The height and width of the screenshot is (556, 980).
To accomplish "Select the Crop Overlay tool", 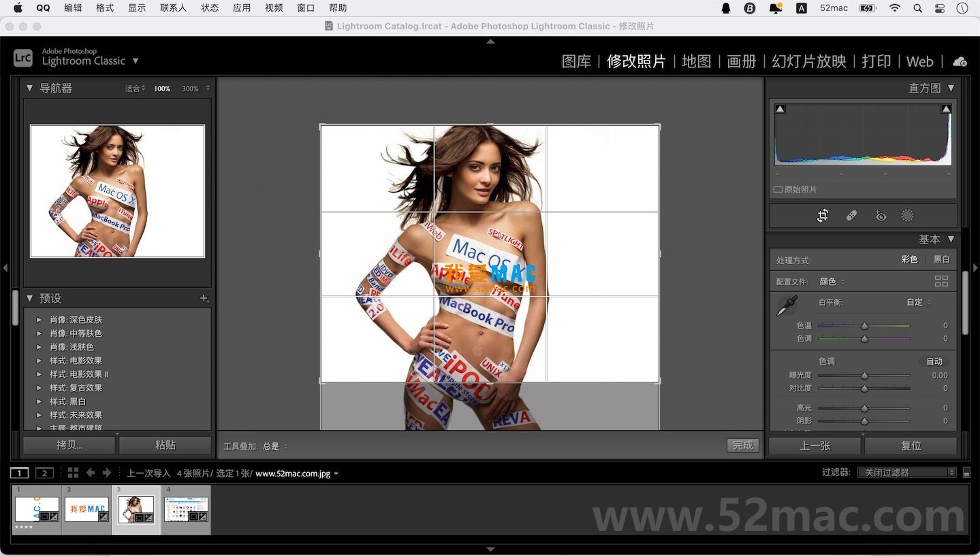I will 823,216.
